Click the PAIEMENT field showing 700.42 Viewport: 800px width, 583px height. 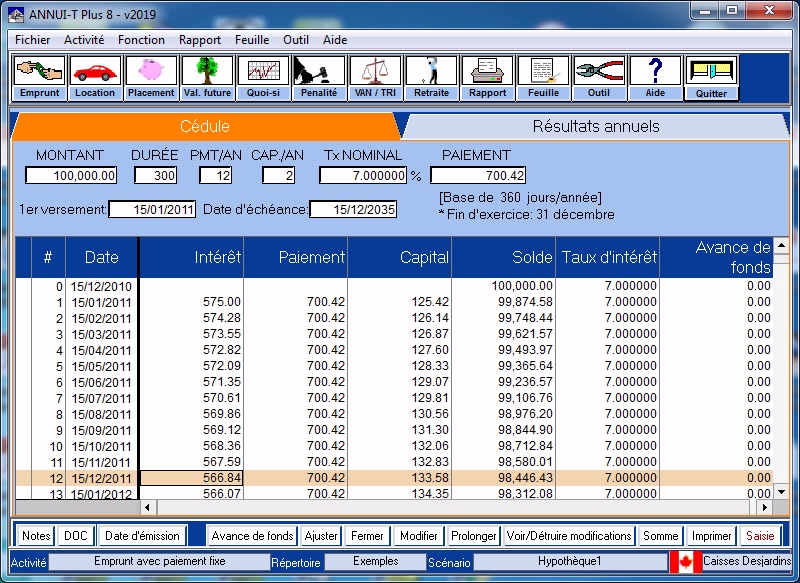[x=478, y=175]
